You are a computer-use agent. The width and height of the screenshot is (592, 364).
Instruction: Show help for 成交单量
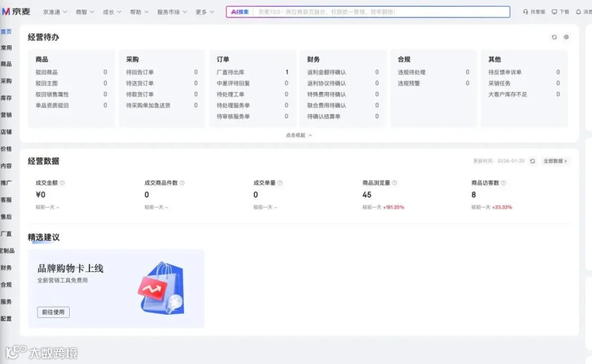pyautogui.click(x=280, y=183)
